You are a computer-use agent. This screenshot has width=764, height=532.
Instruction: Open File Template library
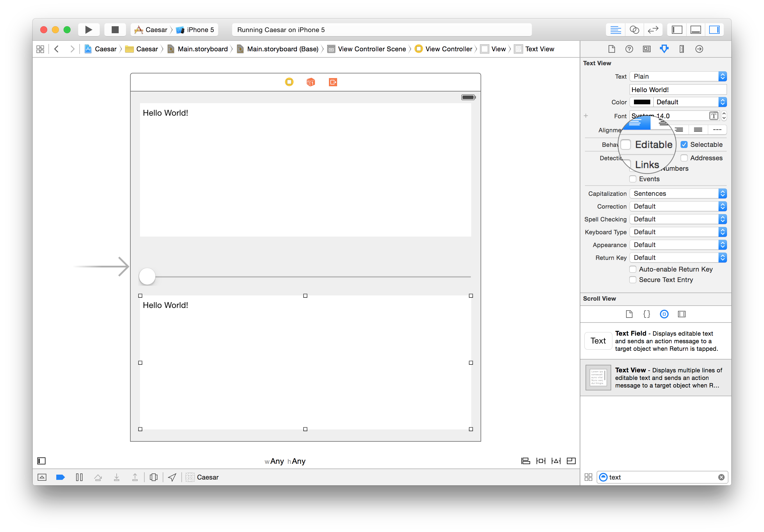[x=629, y=314]
